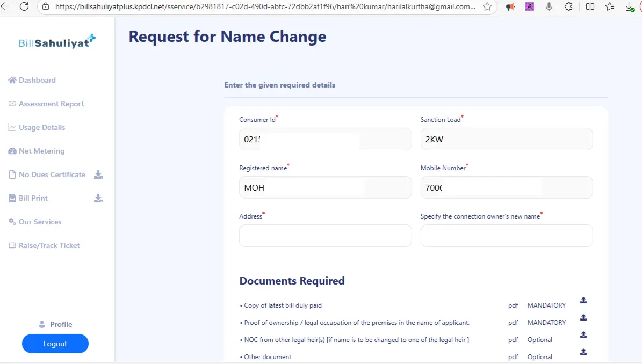Click the browser downloads icon
This screenshot has width=642, height=364.
click(x=631, y=7)
